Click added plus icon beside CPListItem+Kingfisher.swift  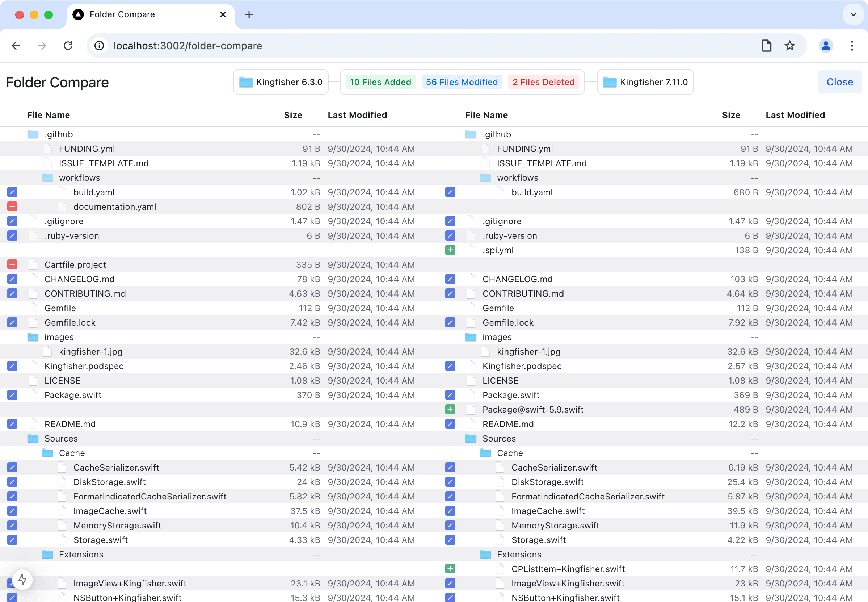[450, 568]
